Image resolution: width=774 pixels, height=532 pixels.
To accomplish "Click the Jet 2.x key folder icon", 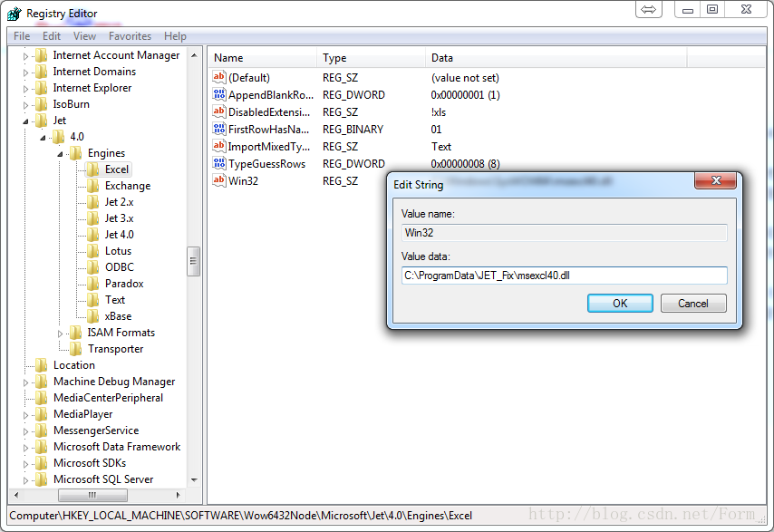I will (92, 202).
